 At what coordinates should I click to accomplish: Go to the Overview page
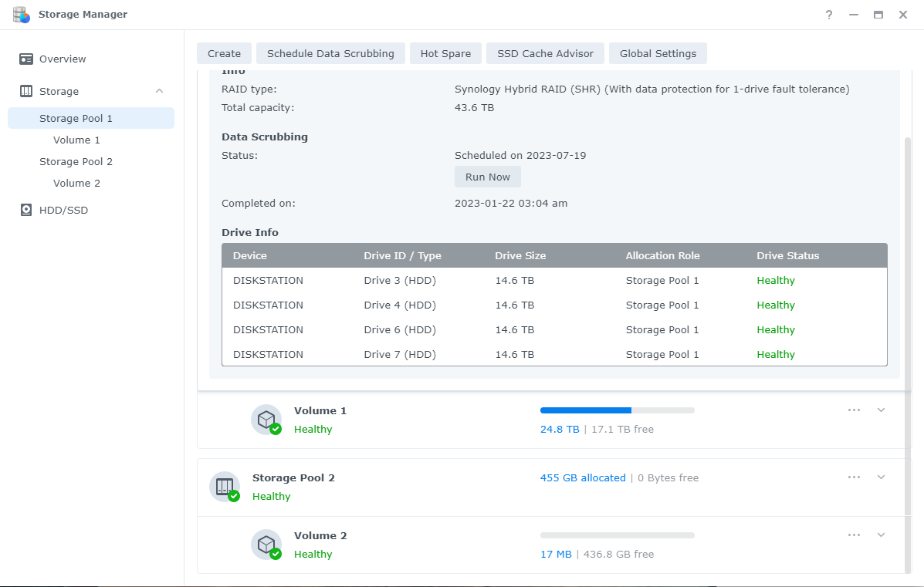63,59
